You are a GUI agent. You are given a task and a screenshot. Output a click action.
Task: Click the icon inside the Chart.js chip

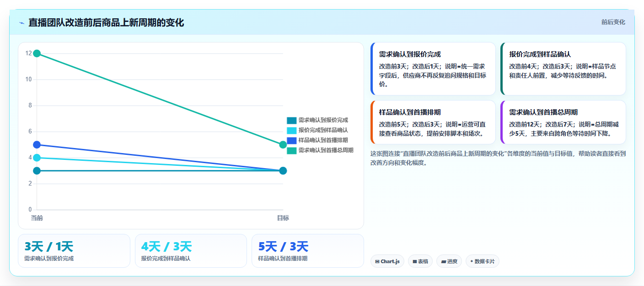tap(377, 262)
